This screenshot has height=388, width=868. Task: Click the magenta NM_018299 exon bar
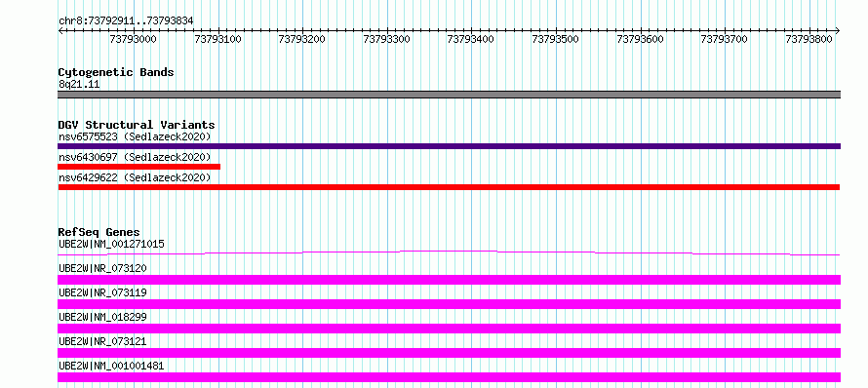click(x=449, y=329)
